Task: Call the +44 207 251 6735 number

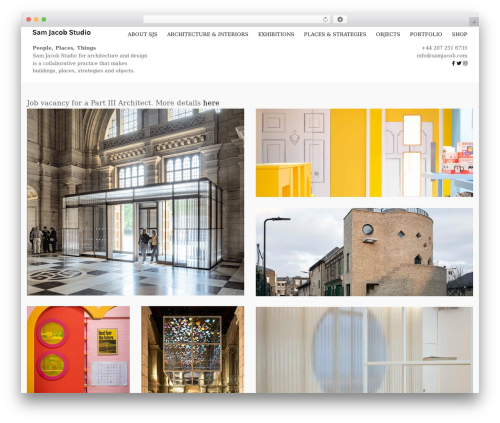Action: [444, 48]
